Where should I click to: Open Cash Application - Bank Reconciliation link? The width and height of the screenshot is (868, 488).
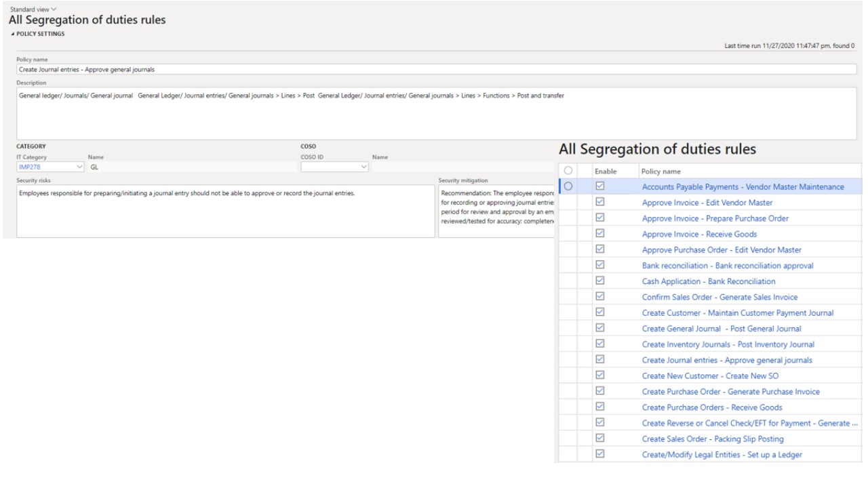(709, 281)
